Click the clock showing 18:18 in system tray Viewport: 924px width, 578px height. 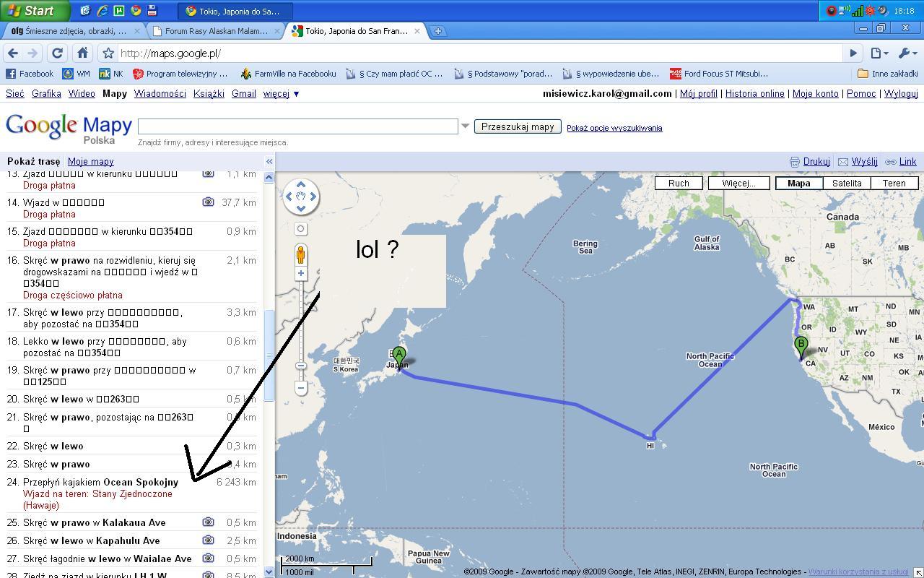pos(904,11)
